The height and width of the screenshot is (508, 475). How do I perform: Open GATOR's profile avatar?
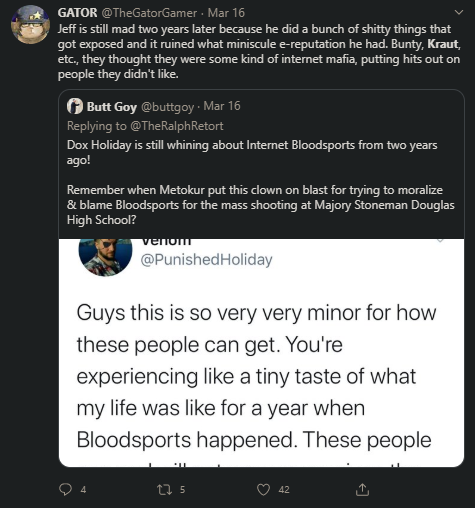[30, 24]
